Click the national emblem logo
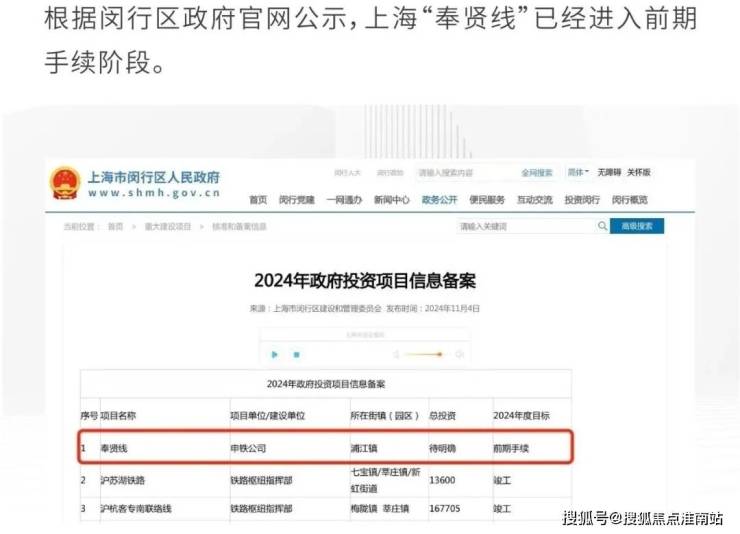Image resolution: width=740 pixels, height=534 pixels. tap(64, 184)
